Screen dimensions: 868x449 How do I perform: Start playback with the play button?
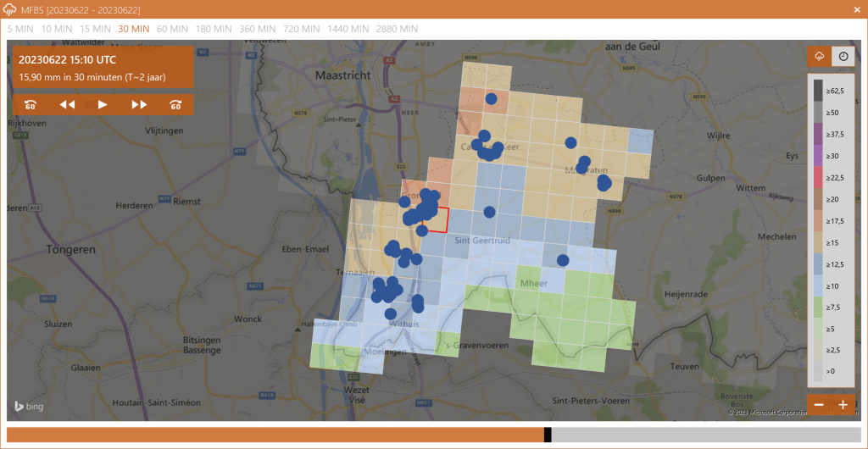pyautogui.click(x=103, y=104)
